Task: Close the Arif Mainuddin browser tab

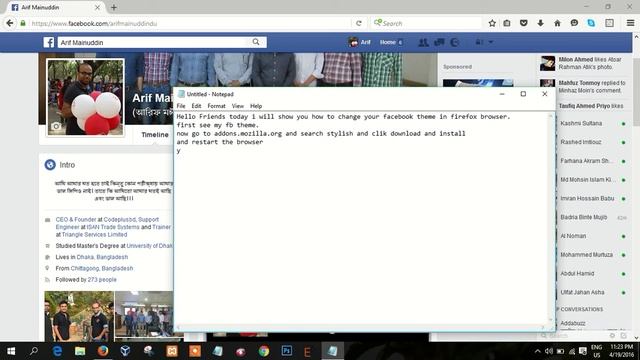Action: pyautogui.click(x=97, y=7)
